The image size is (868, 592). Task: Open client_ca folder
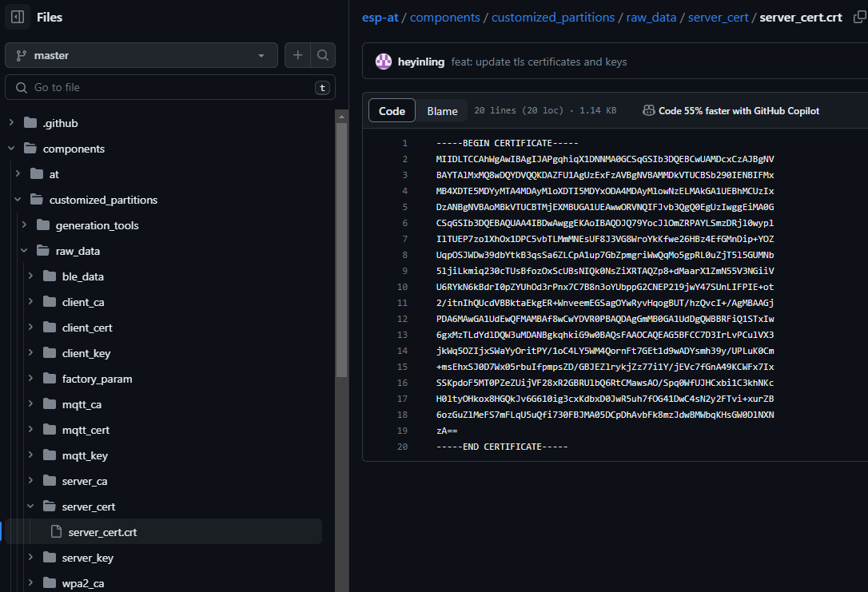[83, 302]
